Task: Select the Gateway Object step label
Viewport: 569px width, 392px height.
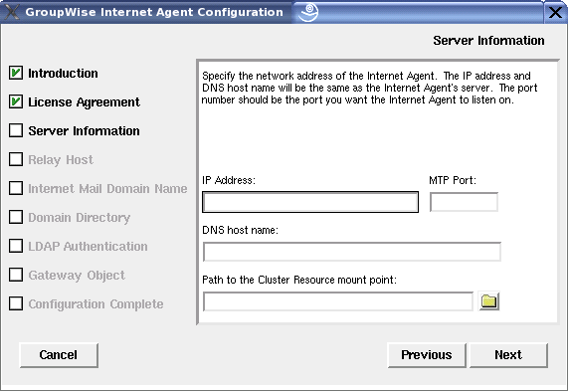Action: point(77,276)
